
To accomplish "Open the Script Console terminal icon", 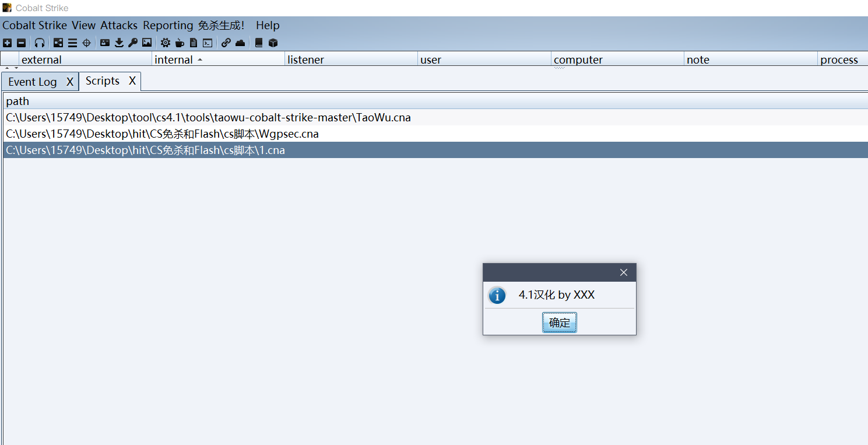I will 208,43.
